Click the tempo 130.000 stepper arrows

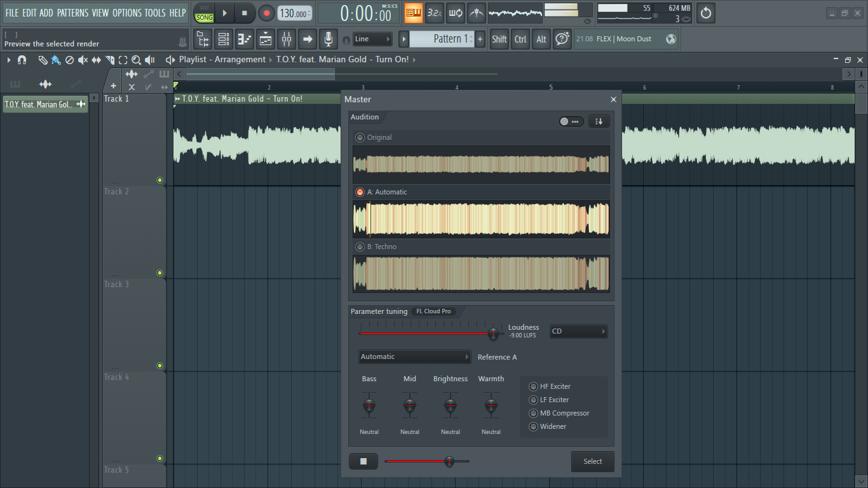tap(309, 13)
